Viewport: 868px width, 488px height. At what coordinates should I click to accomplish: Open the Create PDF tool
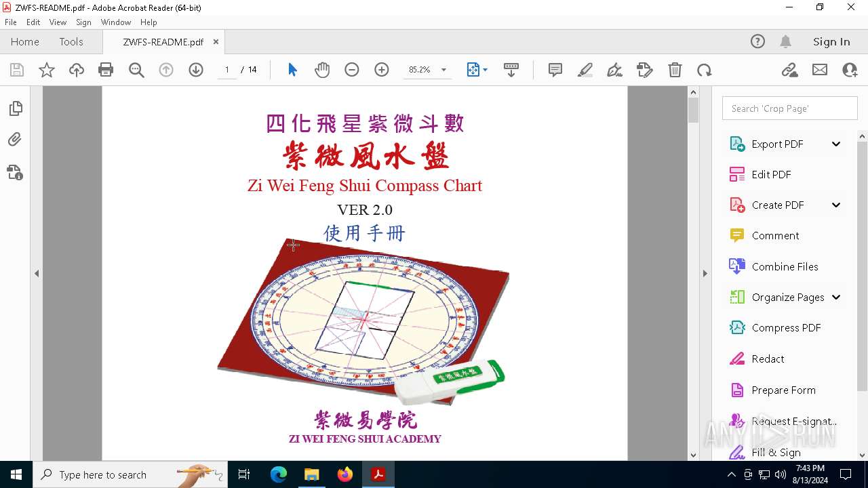tap(776, 205)
